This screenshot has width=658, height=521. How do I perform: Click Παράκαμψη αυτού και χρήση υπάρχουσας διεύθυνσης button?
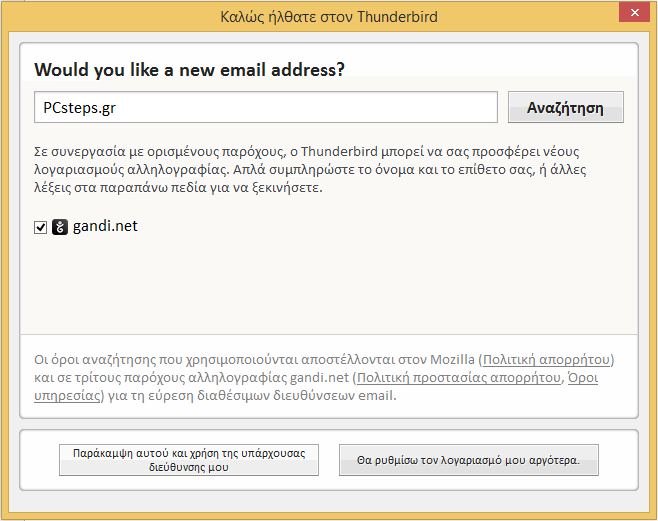point(189,460)
